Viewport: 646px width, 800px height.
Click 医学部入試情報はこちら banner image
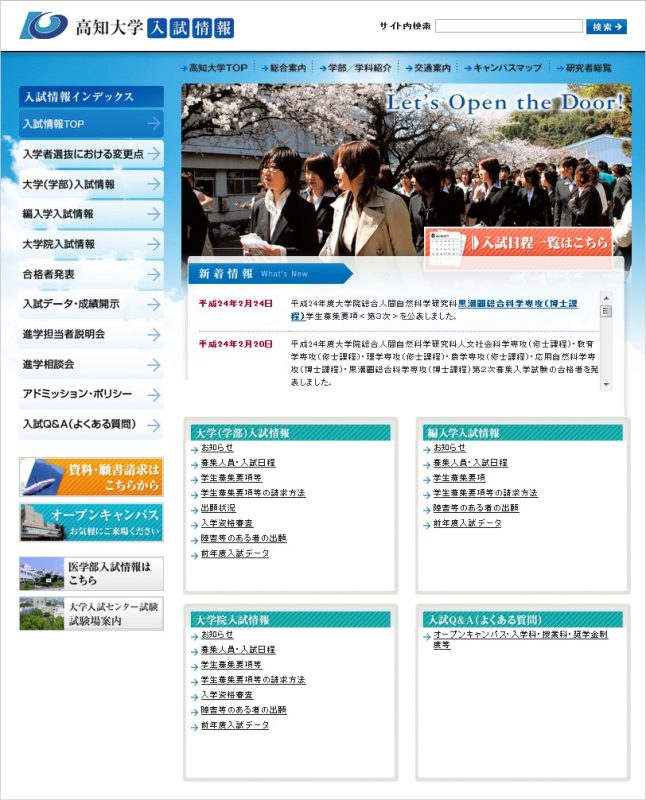click(x=91, y=573)
